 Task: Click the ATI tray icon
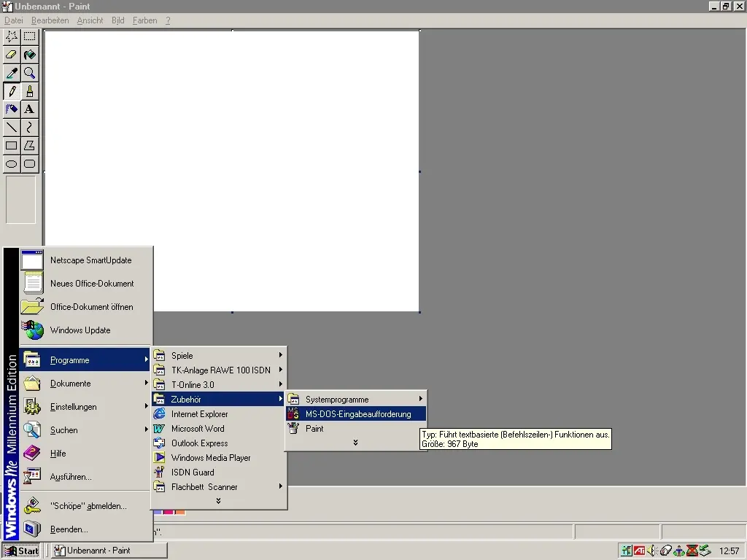[x=639, y=551]
